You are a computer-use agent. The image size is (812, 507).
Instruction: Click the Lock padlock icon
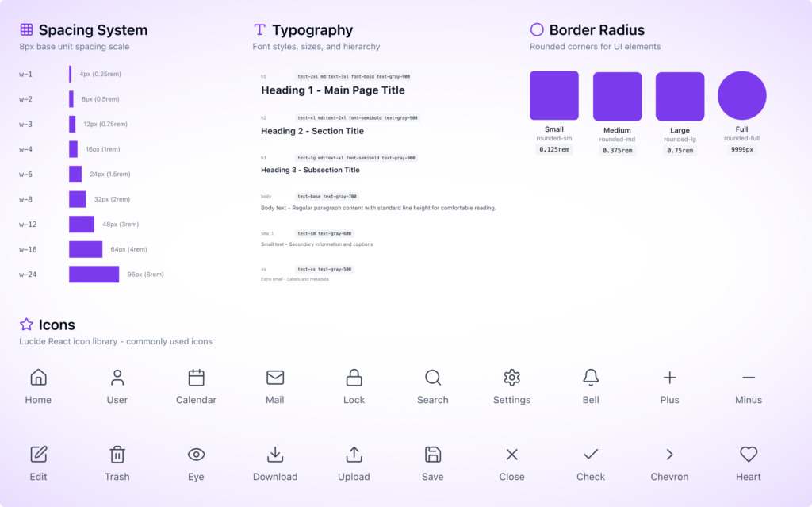(x=354, y=378)
